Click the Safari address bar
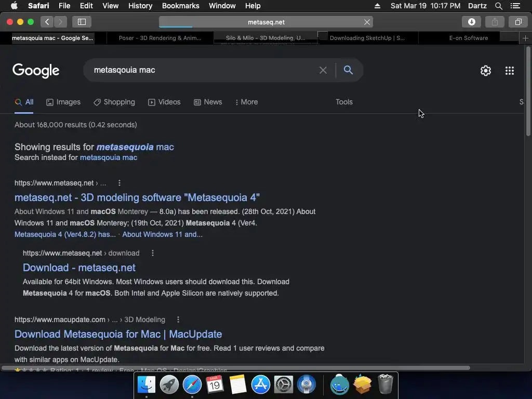Viewport: 532px width, 399px height. pyautogui.click(x=266, y=22)
